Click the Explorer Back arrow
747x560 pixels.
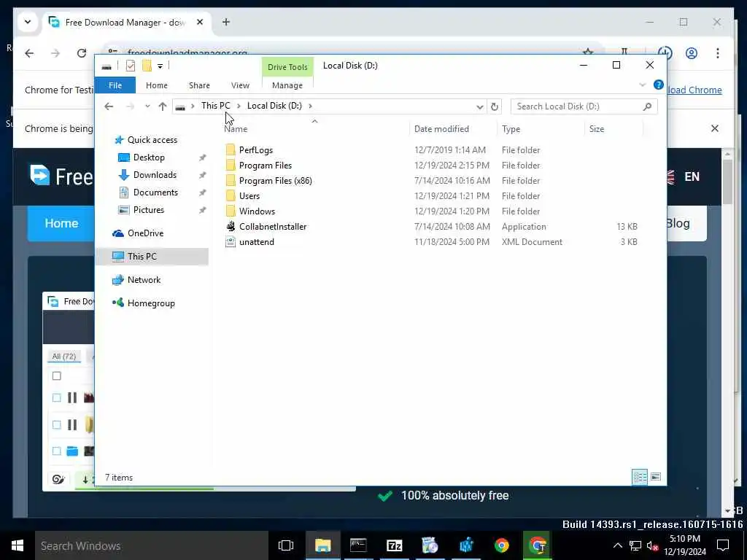click(x=109, y=106)
